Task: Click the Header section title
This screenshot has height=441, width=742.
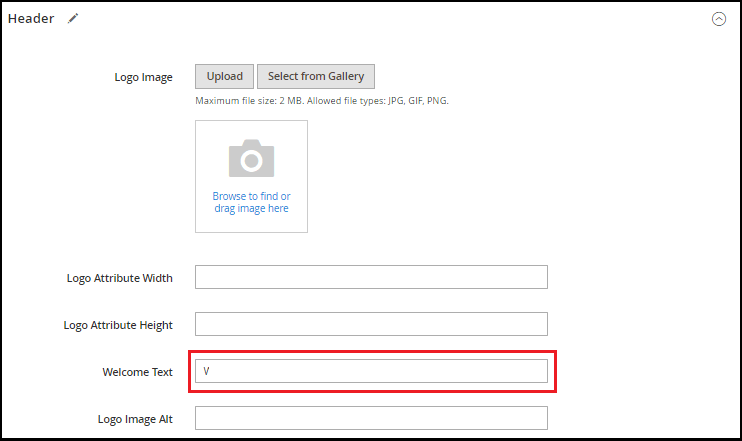Action: point(31,19)
